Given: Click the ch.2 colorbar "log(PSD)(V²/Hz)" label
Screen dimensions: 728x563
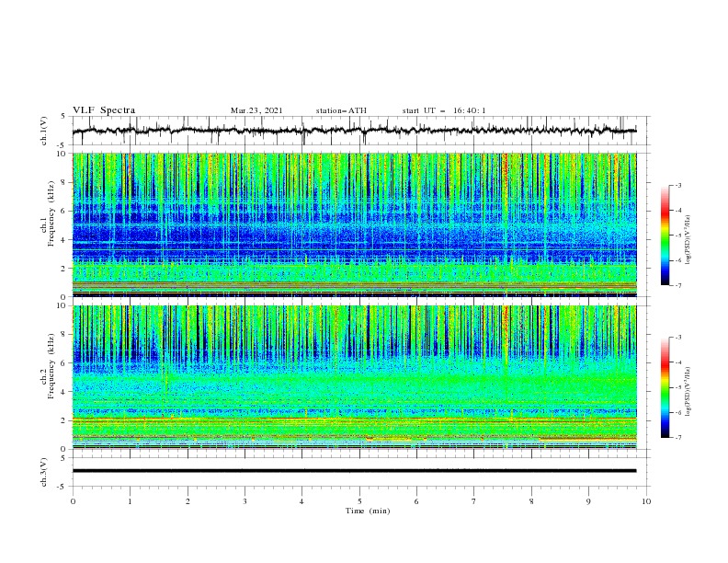Looking at the screenshot, I should point(688,391).
